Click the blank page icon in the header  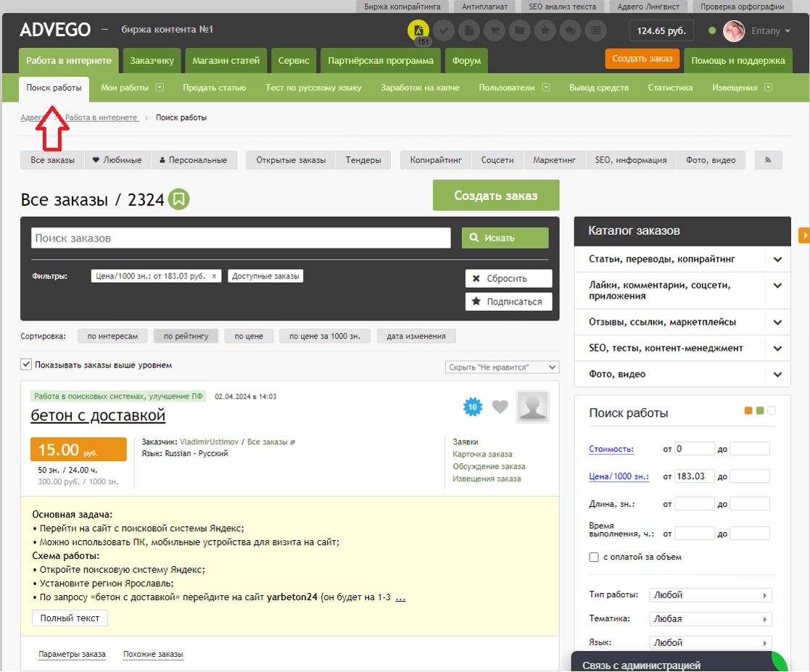point(469,30)
